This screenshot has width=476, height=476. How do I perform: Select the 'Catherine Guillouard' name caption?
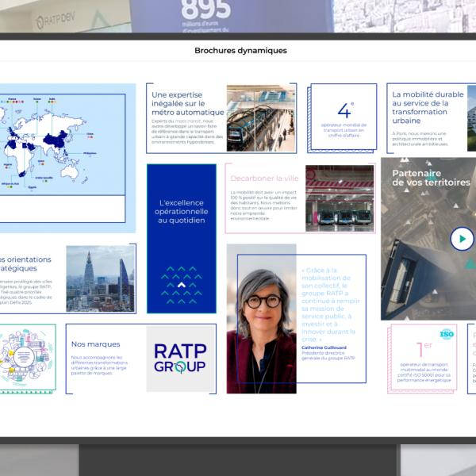[x=324, y=347]
